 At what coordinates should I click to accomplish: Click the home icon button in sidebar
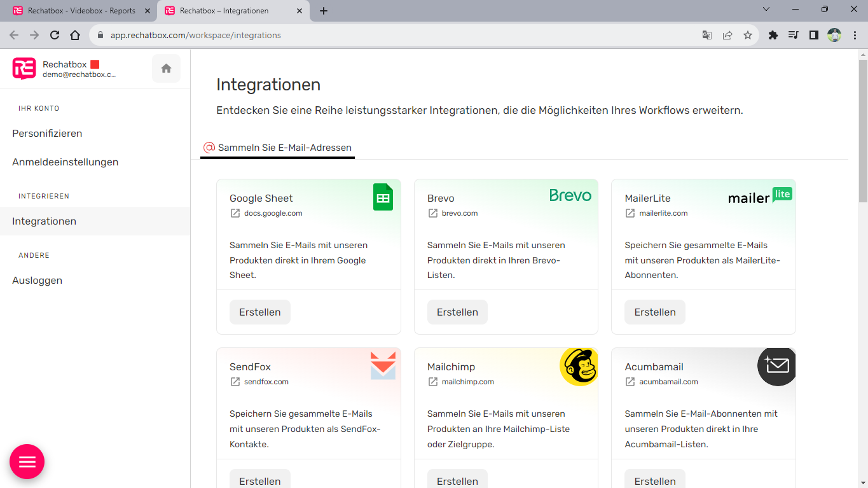[x=166, y=69]
